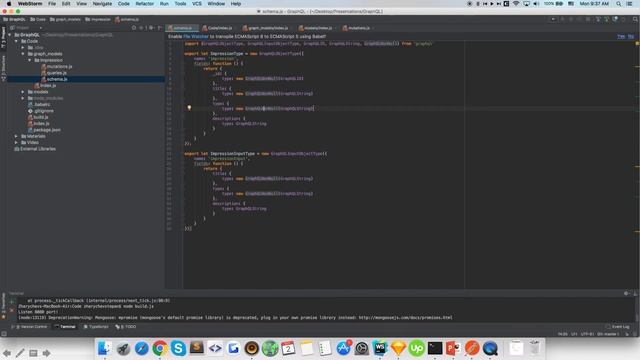Screen dimensions: 640x360
Task: Collapse the GraphQL project root
Action: pos(10,35)
